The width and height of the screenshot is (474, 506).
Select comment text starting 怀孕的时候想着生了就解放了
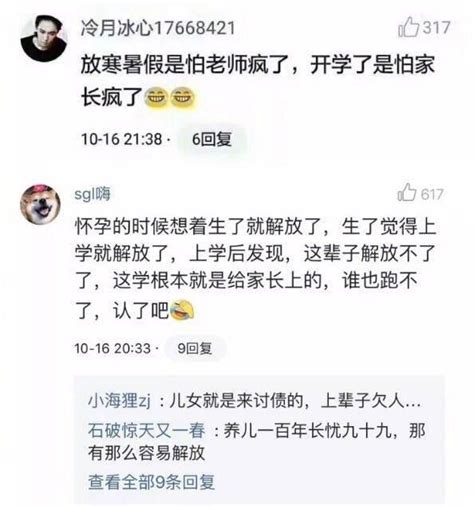click(x=256, y=269)
